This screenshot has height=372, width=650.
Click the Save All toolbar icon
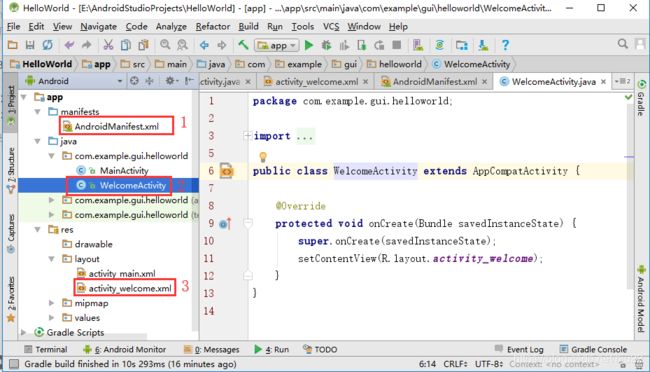[30, 45]
